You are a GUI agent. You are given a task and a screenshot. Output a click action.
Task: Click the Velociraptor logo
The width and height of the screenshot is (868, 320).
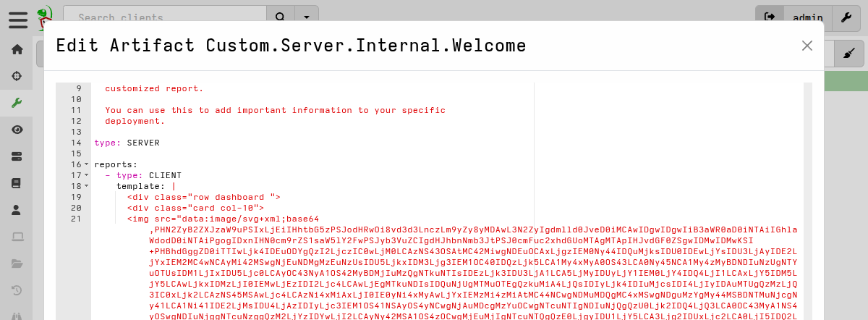(x=45, y=16)
